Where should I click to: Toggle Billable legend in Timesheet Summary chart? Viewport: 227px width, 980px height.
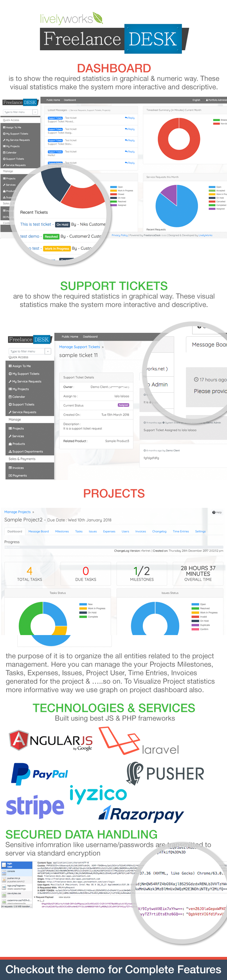220,120
